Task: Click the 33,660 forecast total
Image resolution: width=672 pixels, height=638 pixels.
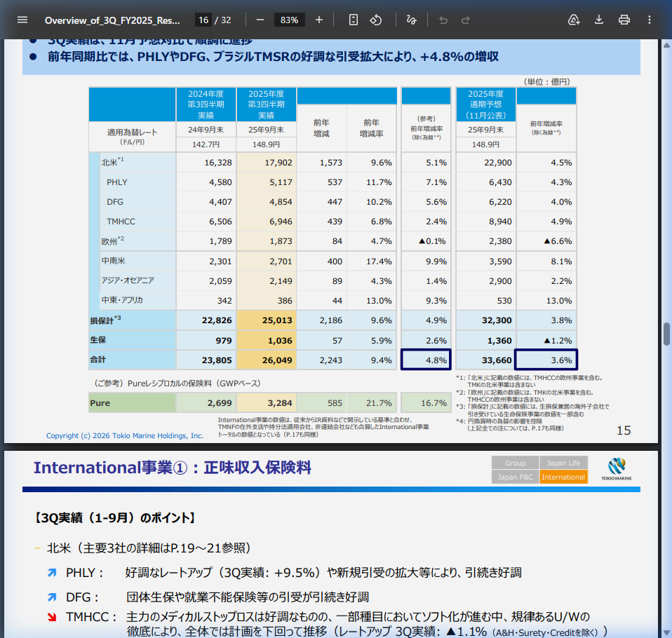Action: pos(497,360)
